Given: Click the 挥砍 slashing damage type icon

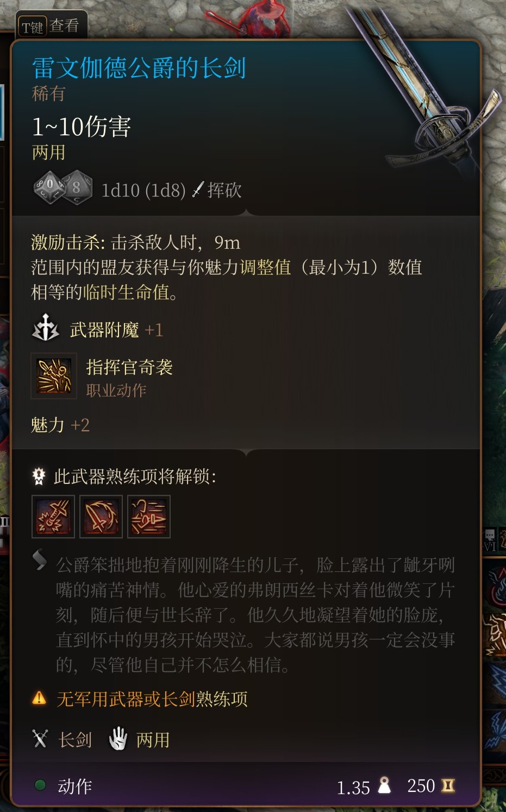Looking at the screenshot, I should (199, 190).
